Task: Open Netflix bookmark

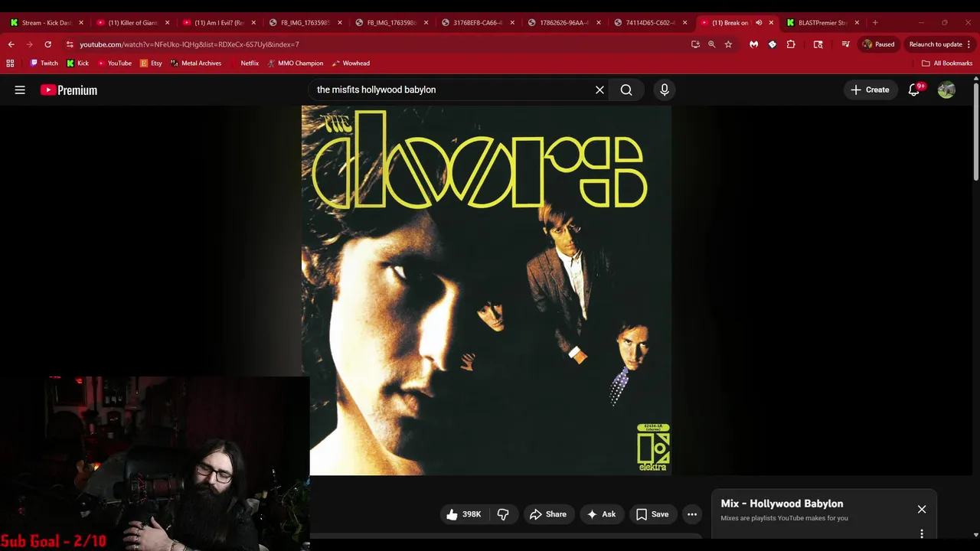Action: (x=245, y=63)
